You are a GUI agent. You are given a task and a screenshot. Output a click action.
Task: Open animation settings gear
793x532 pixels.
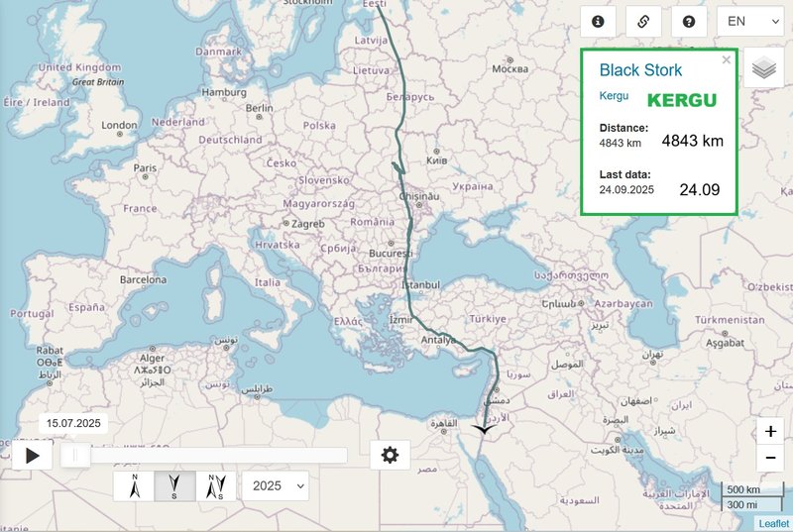390,455
